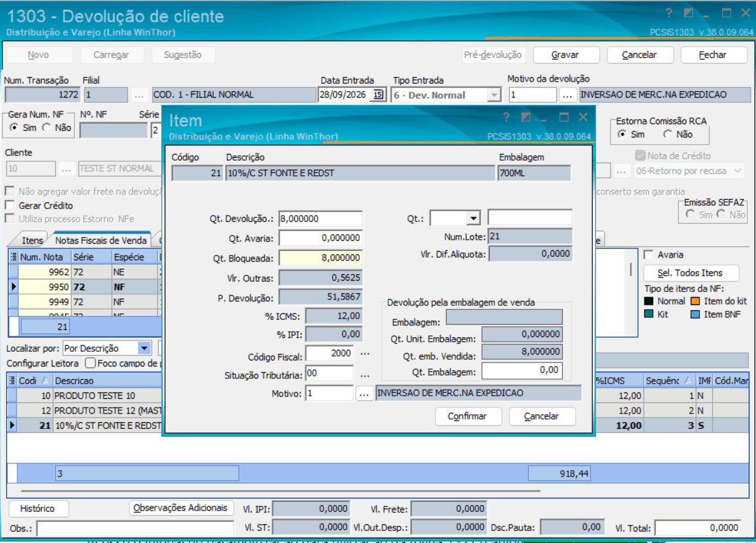Toggle Foco campo checkbox

pos(90,362)
